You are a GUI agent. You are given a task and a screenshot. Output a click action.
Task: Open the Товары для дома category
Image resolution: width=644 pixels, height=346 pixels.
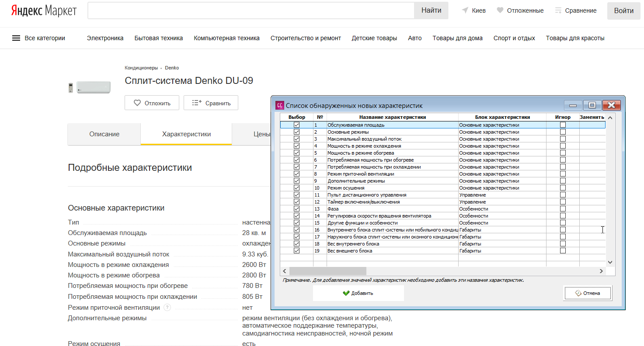pyautogui.click(x=458, y=38)
